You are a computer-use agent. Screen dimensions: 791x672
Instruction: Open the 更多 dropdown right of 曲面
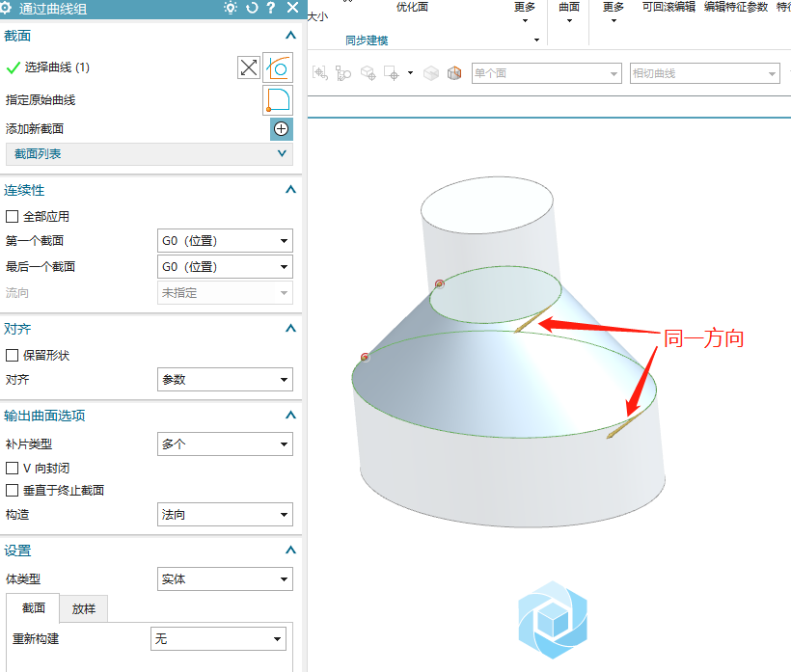pyautogui.click(x=614, y=13)
